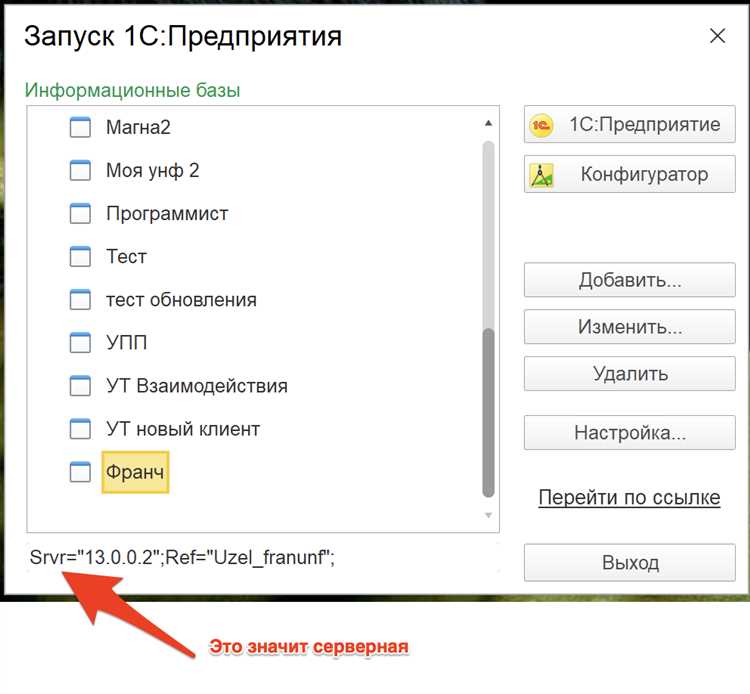
Task: Click the window icon beside Моя унф 2
Action: (x=80, y=170)
